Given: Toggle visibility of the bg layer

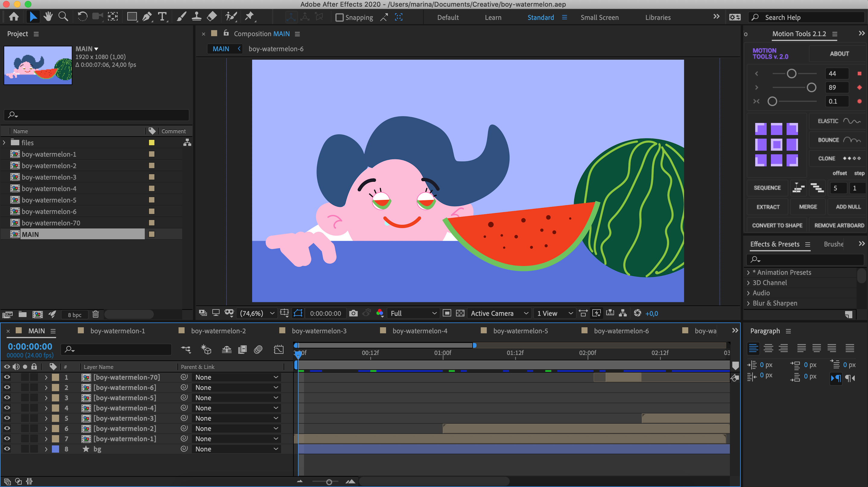Looking at the screenshot, I should click(x=7, y=449).
